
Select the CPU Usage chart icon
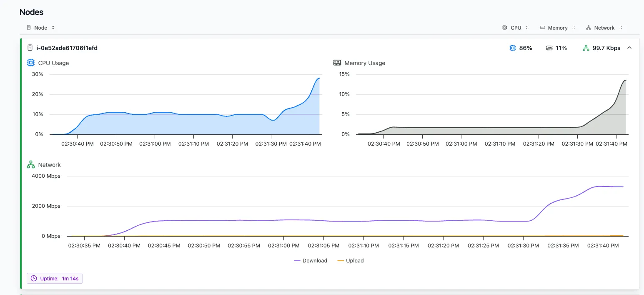coord(30,62)
